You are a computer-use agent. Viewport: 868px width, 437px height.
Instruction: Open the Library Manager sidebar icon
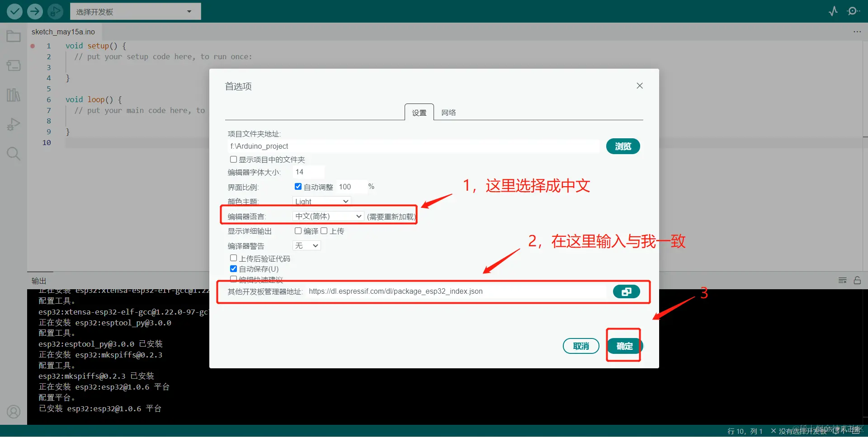click(x=13, y=94)
